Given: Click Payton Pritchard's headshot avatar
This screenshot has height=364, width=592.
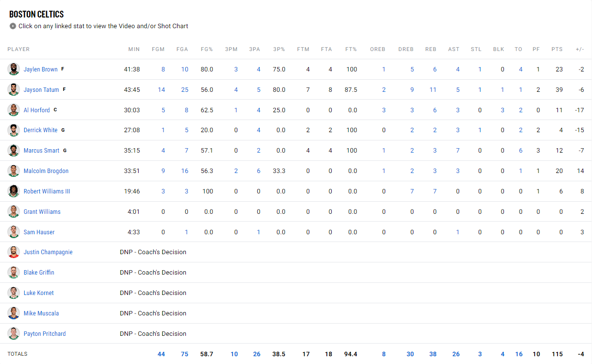Looking at the screenshot, I should [14, 334].
